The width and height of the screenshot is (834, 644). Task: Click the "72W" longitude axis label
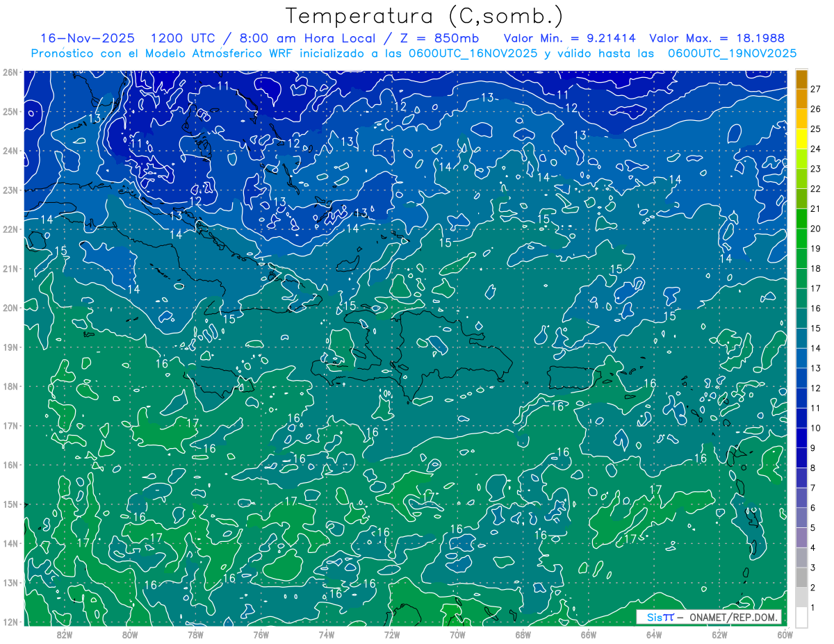392,634
